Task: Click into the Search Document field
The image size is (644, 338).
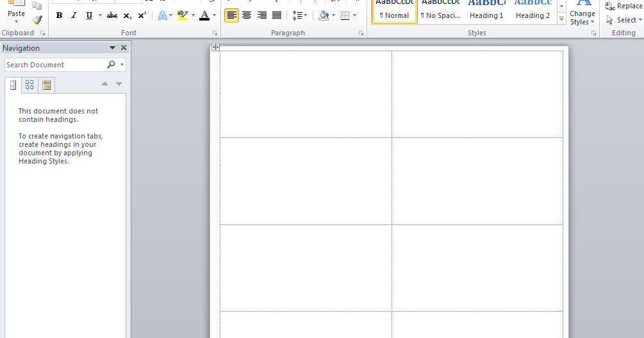Action: click(55, 65)
